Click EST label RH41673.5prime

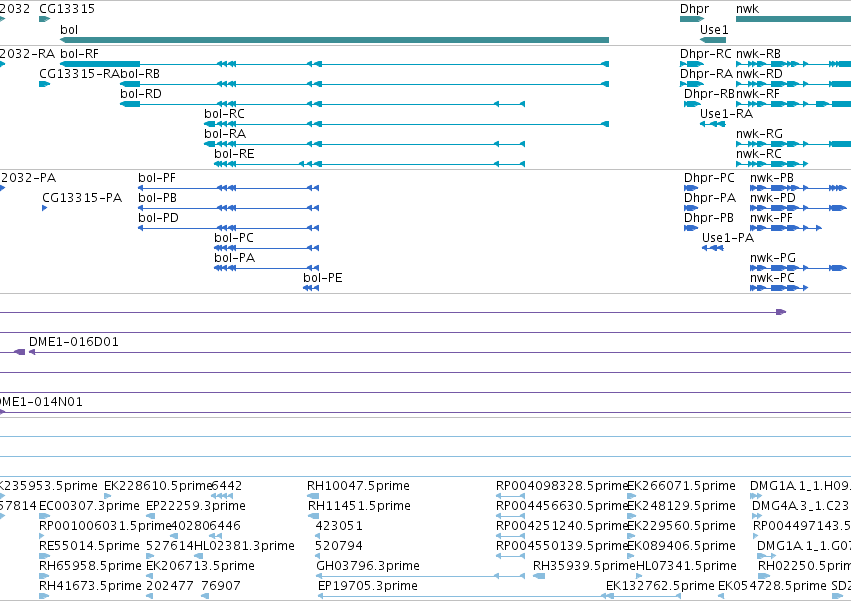click(90, 586)
